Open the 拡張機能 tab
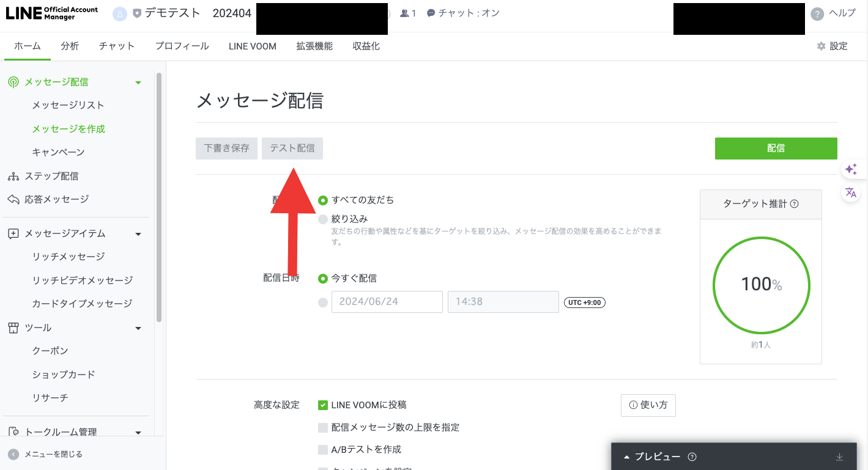The height and width of the screenshot is (470, 868). point(314,46)
